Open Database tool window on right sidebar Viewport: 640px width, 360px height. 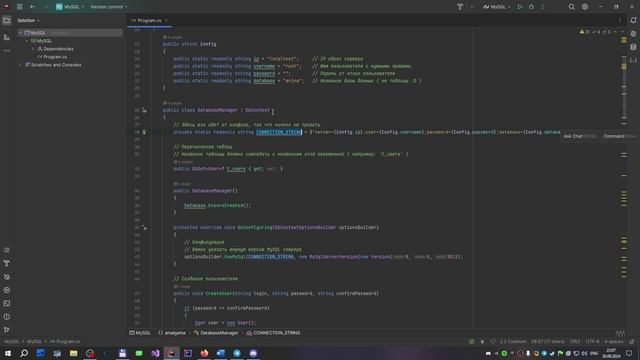(633, 47)
